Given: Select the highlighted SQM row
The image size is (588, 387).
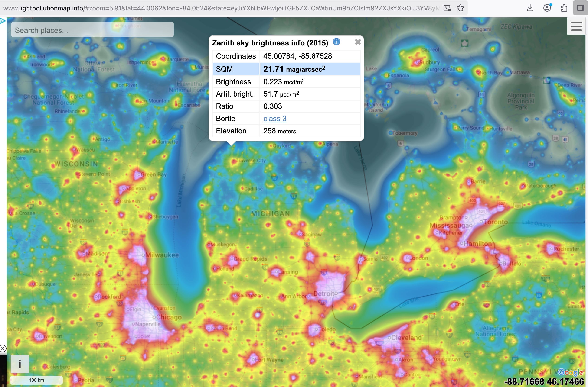Looking at the screenshot, I should (x=286, y=69).
